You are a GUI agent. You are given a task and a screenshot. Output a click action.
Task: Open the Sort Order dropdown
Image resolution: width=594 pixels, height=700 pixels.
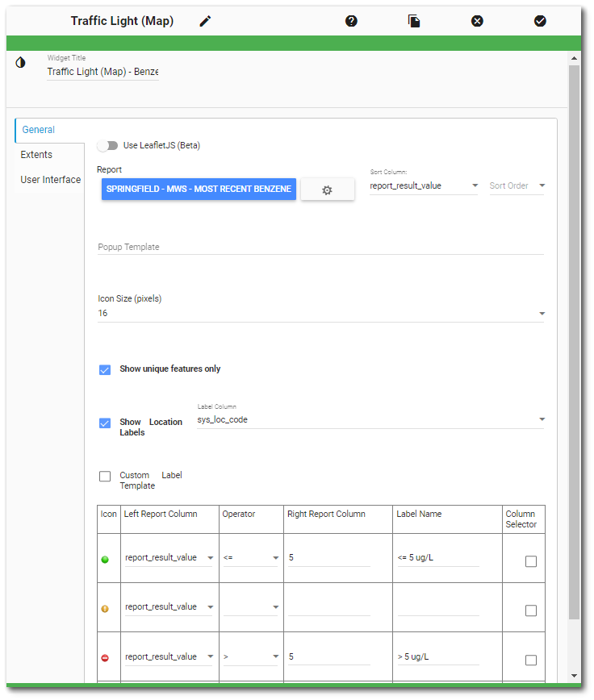click(x=517, y=185)
